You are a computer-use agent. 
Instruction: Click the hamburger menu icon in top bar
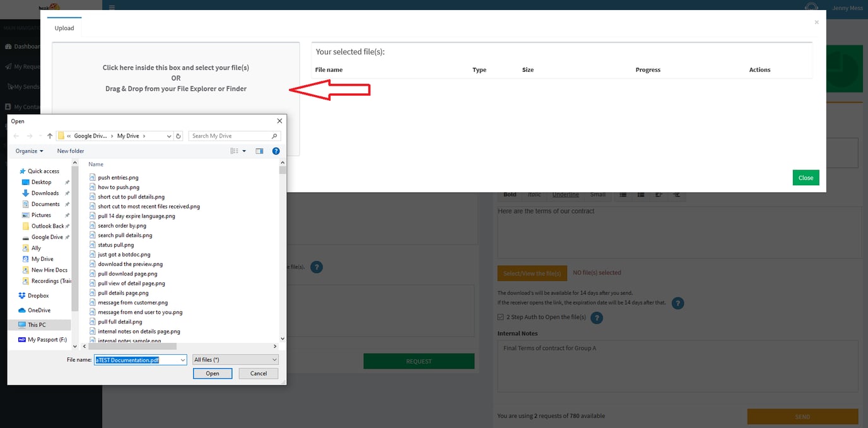coord(112,8)
